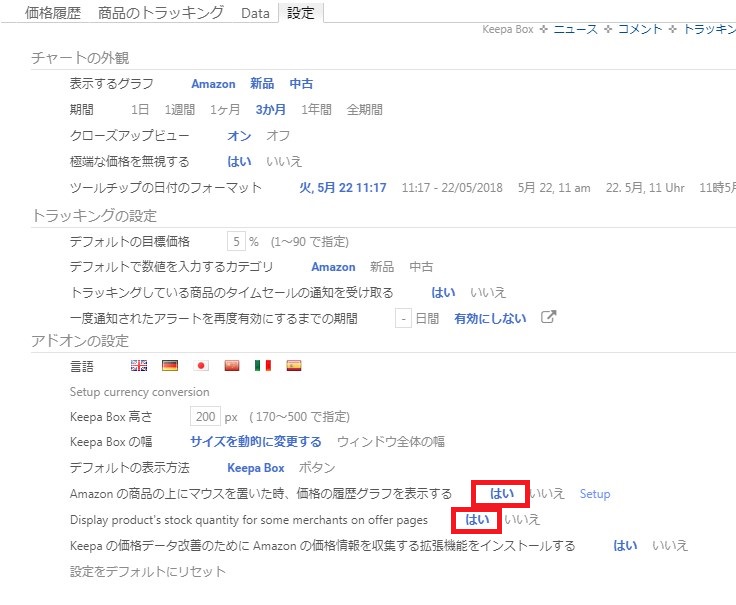Viewport: 736px width, 605px height.
Task: Turn クローズアップビュー to オン
Action: (239, 136)
